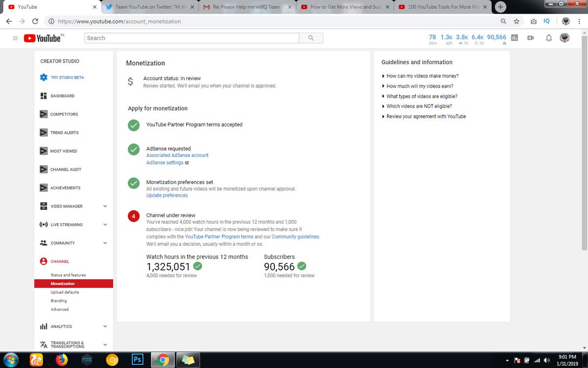Open Trend Alerts in sidebar
This screenshot has height=368, width=588.
59,132
